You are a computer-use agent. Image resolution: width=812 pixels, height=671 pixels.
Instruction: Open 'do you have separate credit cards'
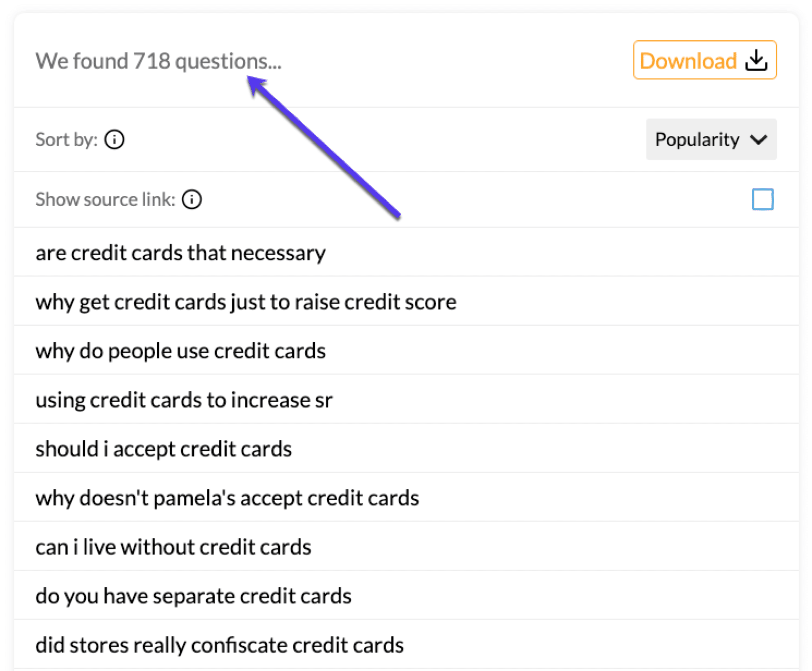(x=193, y=595)
